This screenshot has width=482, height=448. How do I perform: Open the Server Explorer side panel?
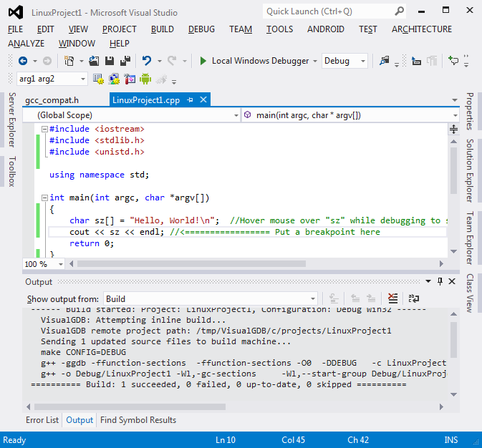click(11, 120)
